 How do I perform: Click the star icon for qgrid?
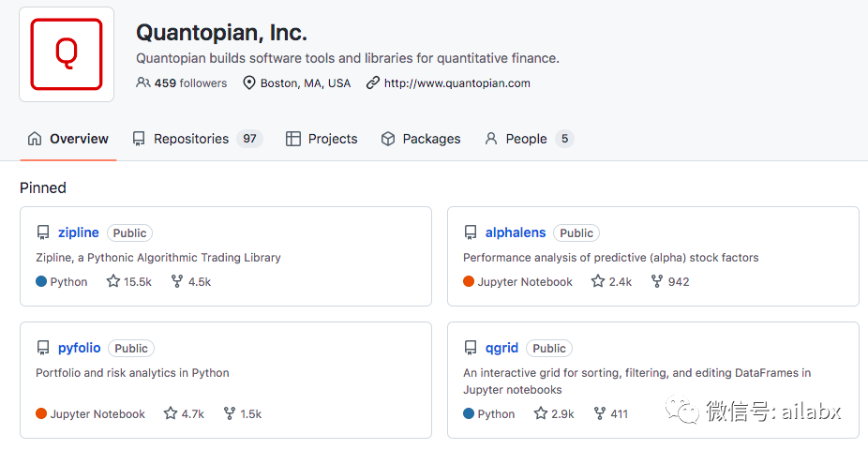541,413
